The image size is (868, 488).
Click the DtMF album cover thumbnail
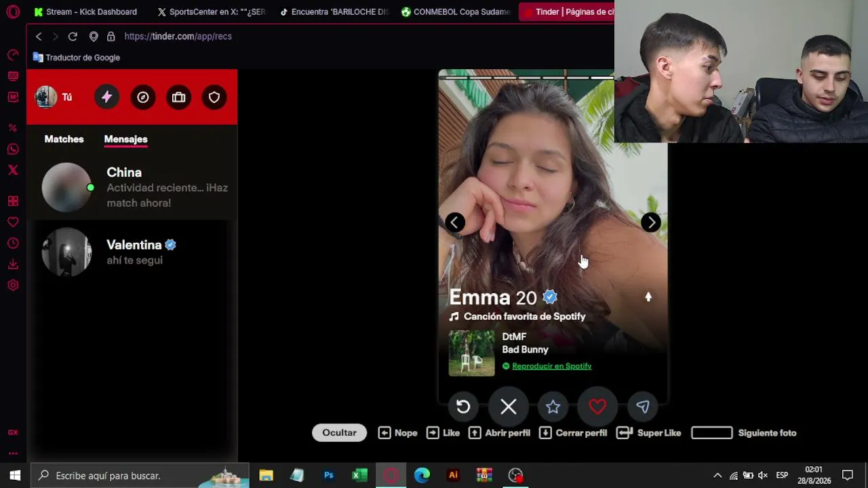pos(472,353)
